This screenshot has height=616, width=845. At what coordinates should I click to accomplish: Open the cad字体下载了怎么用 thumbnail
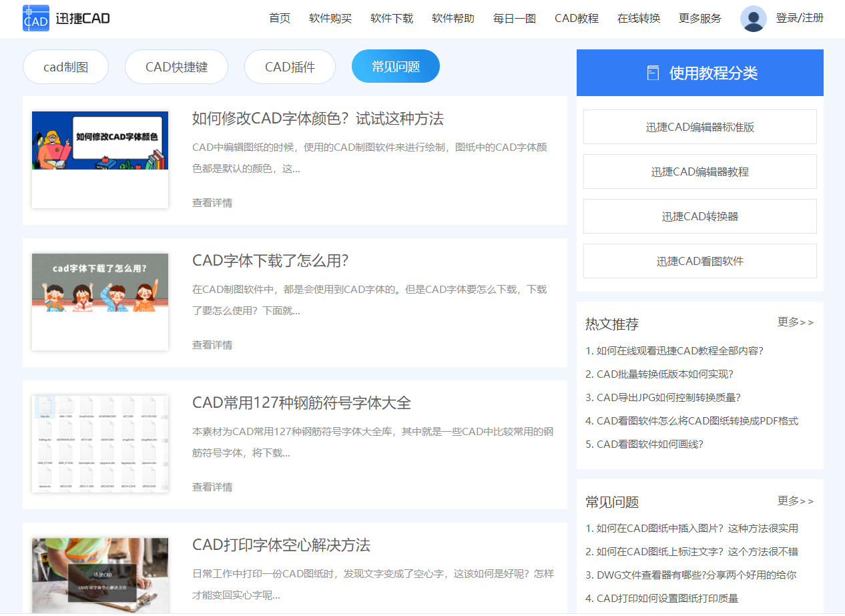[x=100, y=283]
